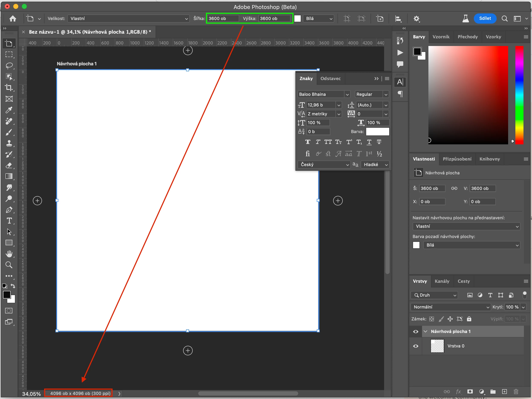Select the Pen tool
Viewport: 532px width, 399px height.
[x=9, y=210]
